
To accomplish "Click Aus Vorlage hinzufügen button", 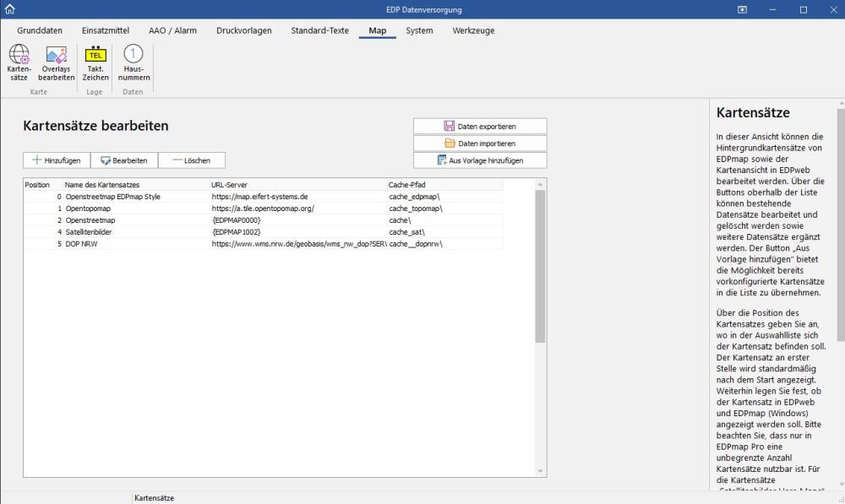I will click(x=480, y=160).
